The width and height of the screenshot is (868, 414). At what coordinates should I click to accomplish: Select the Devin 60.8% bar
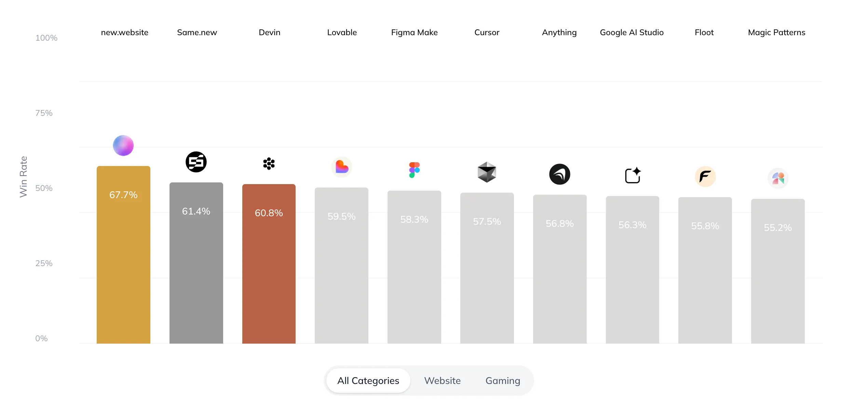click(x=269, y=263)
